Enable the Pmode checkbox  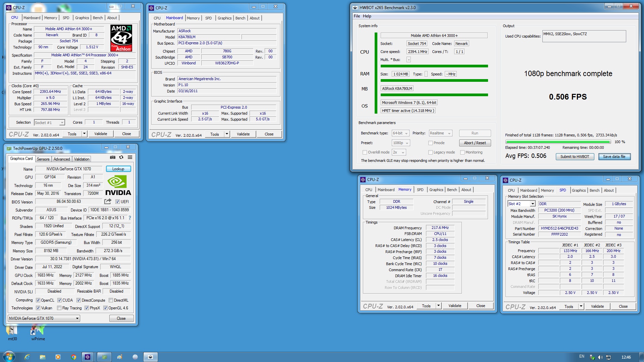click(430, 143)
